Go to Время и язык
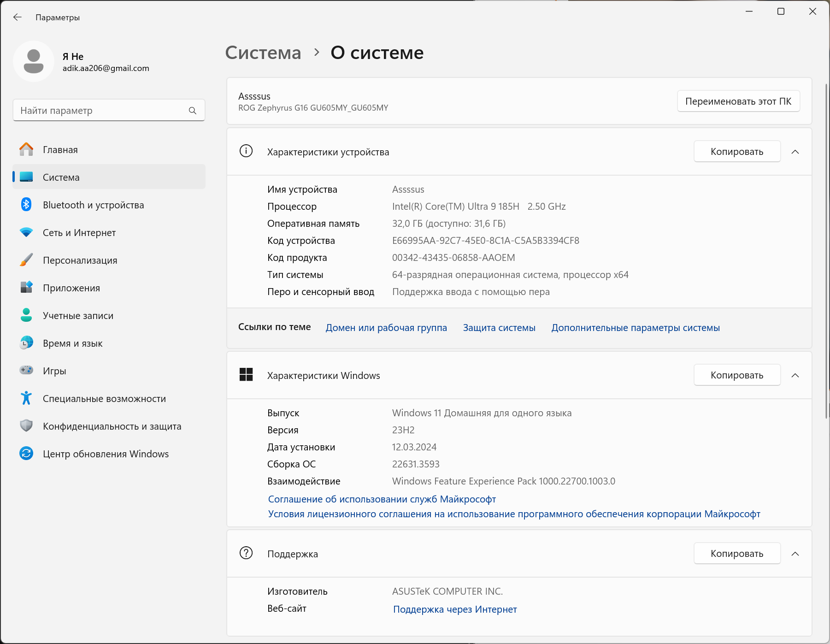The width and height of the screenshot is (830, 644). pyautogui.click(x=109, y=343)
